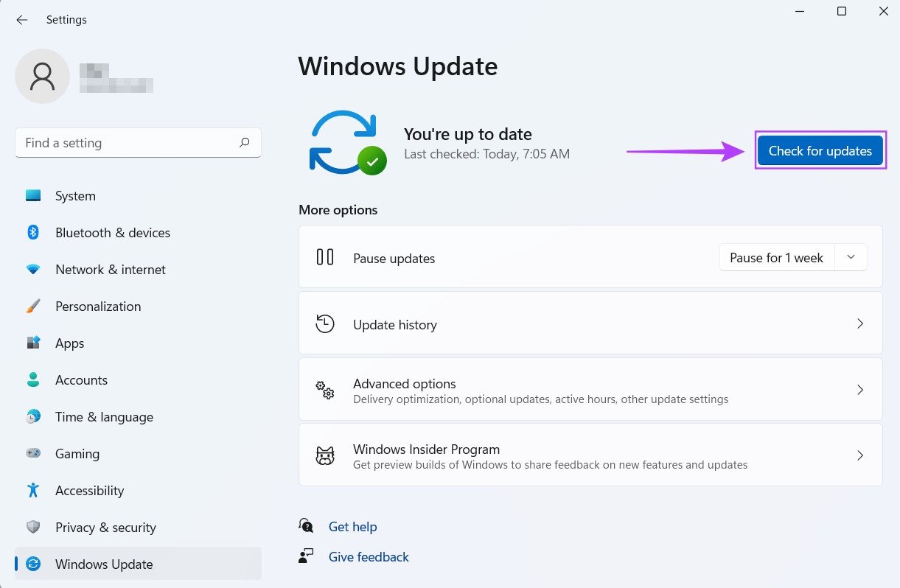This screenshot has width=900, height=588.
Task: Click the "Last checked: Today, 7:05 AM" text
Action: (486, 154)
